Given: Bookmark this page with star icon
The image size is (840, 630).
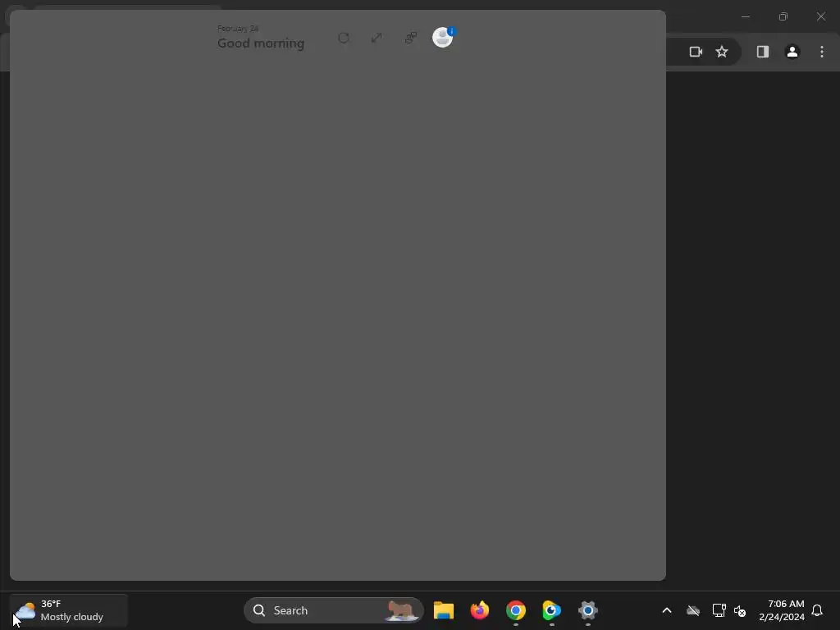Looking at the screenshot, I should click(722, 52).
